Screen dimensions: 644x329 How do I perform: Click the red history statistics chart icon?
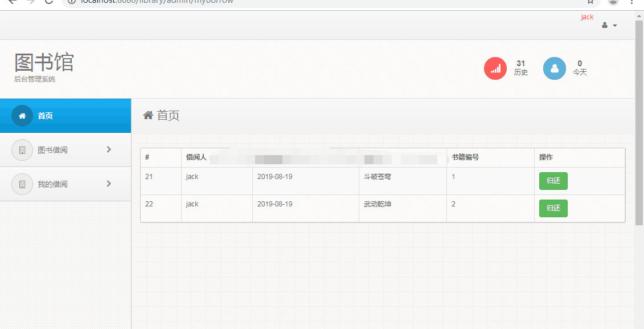(495, 68)
